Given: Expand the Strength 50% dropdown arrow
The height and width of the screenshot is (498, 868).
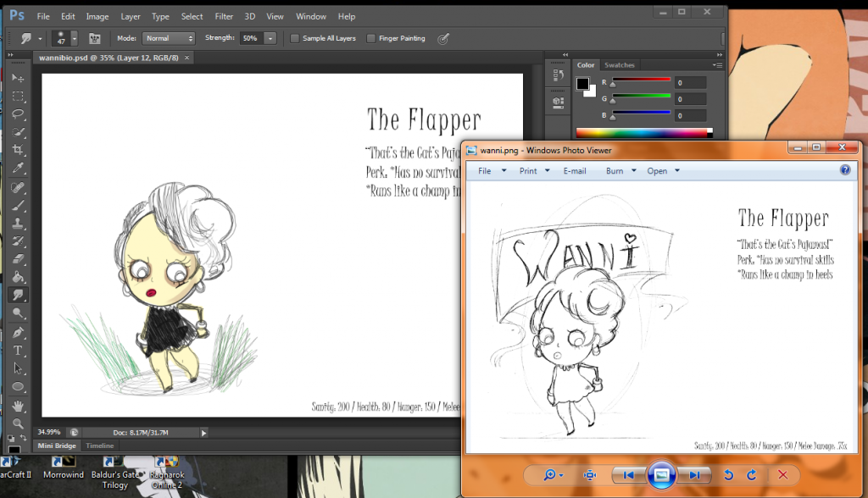Looking at the screenshot, I should (270, 38).
